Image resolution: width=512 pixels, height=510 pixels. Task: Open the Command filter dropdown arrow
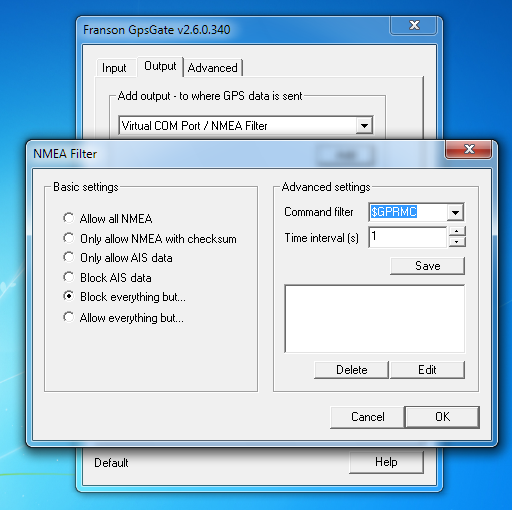tap(455, 212)
